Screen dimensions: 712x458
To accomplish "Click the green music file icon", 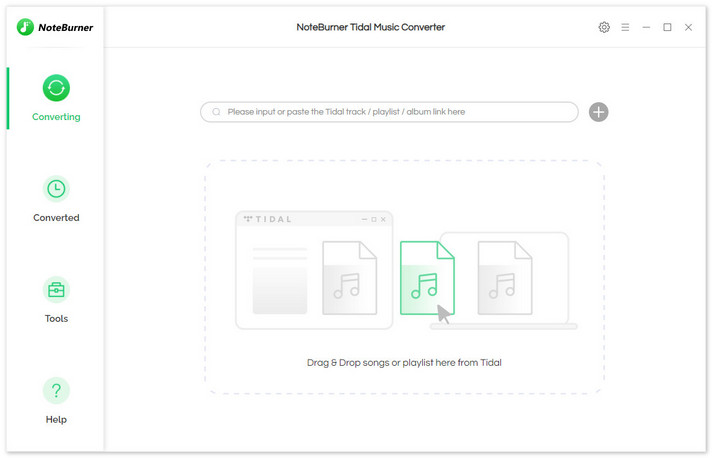I will pos(427,278).
